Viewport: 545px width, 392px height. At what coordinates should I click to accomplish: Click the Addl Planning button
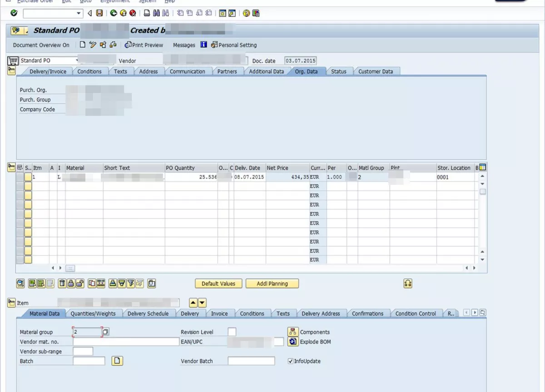[272, 284]
